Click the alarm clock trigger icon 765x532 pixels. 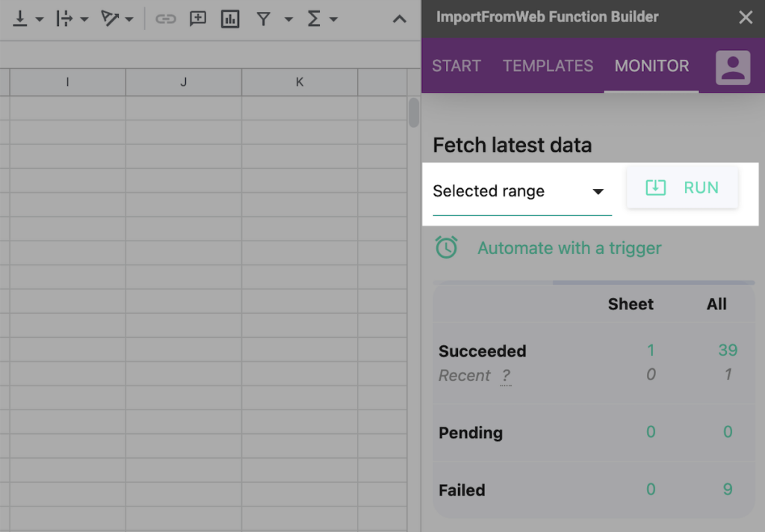click(x=447, y=247)
